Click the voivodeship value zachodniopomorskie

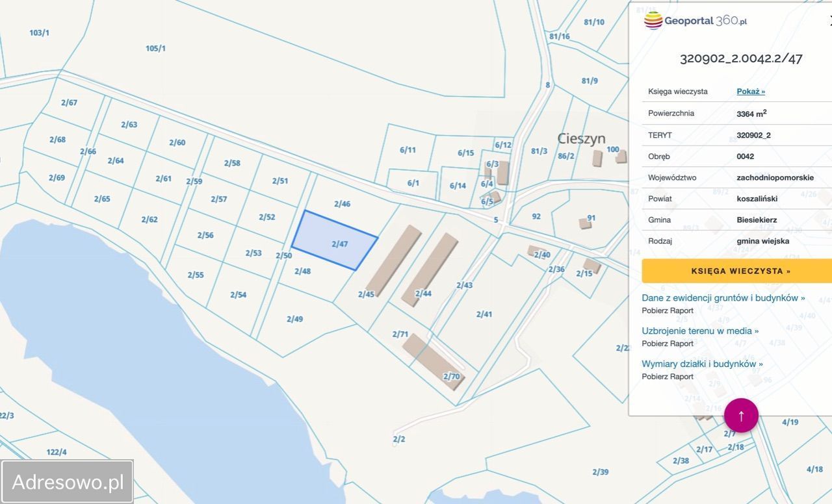775,177
